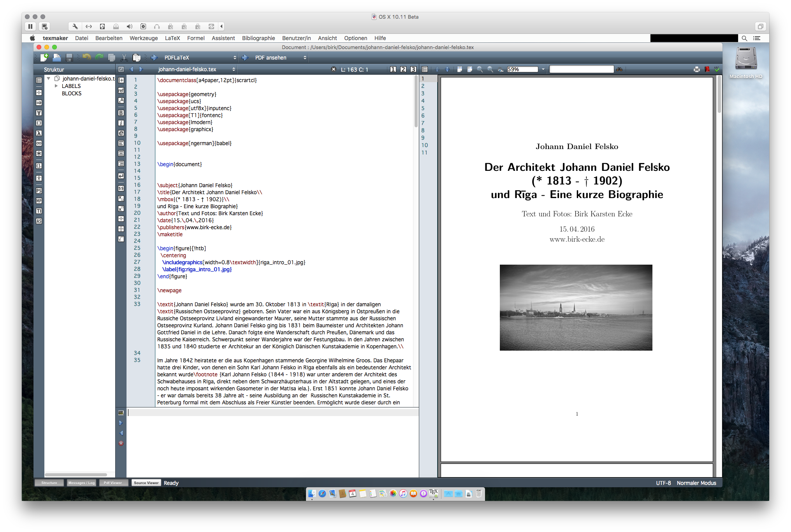Open VM settings with the wrench icon
The image size is (791, 532).
[x=75, y=26]
